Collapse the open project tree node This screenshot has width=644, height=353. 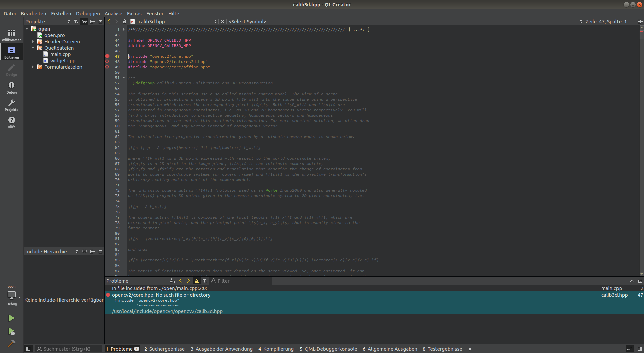[27, 29]
